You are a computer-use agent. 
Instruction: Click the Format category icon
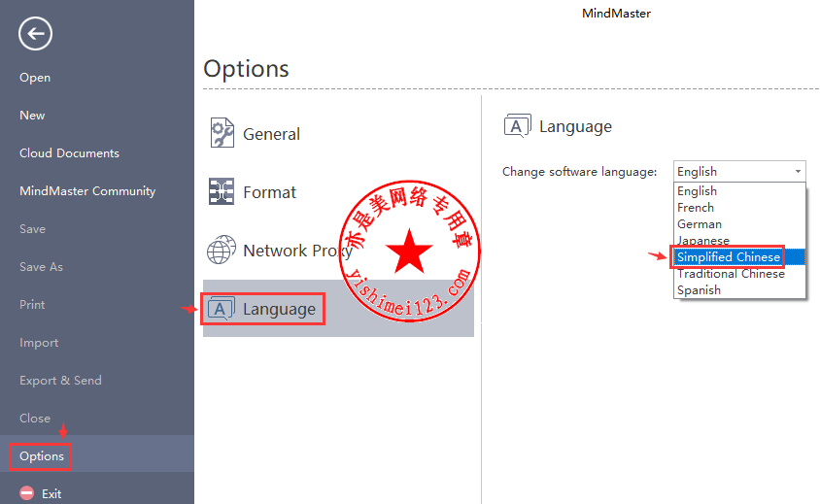[x=222, y=191]
